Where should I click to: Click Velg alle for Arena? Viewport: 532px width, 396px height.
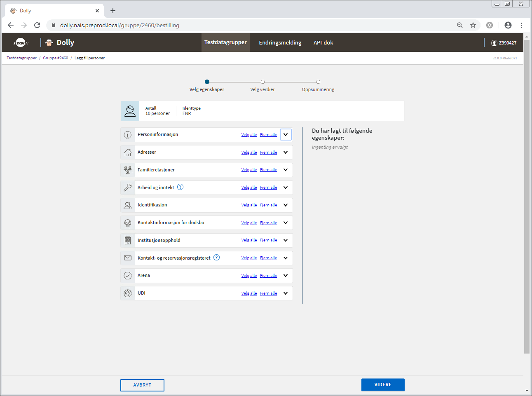pyautogui.click(x=249, y=276)
